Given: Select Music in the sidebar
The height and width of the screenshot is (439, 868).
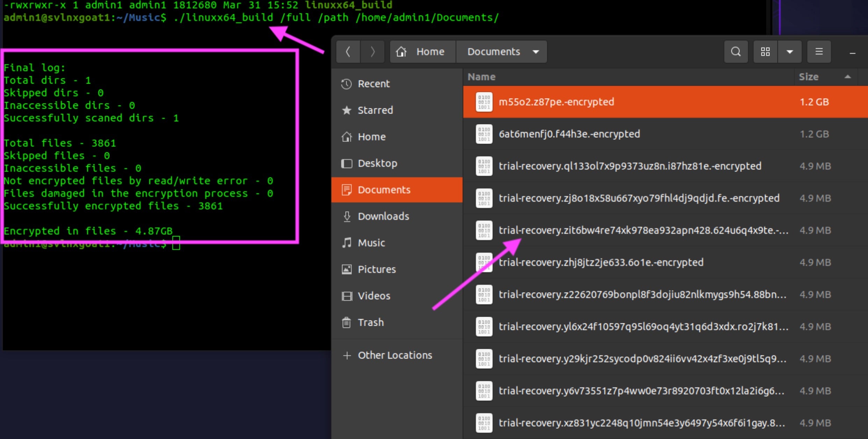Looking at the screenshot, I should (371, 243).
